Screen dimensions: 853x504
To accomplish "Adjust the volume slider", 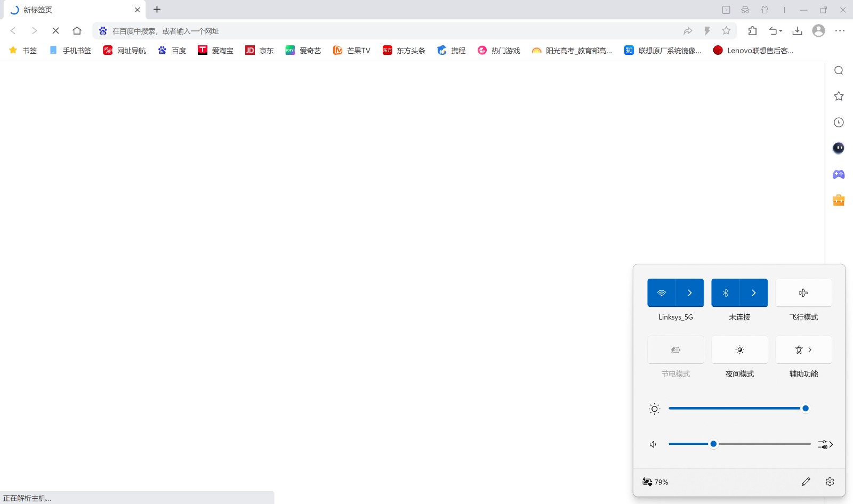I will click(x=739, y=444).
